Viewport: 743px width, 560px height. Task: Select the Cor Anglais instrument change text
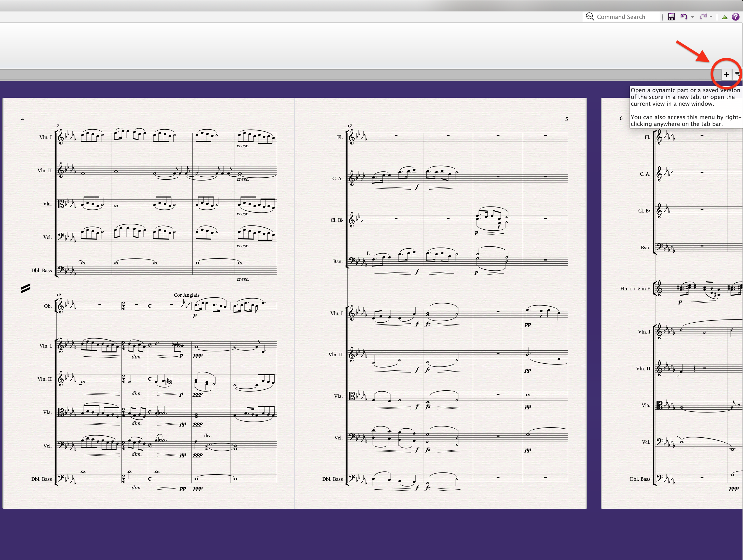187,295
